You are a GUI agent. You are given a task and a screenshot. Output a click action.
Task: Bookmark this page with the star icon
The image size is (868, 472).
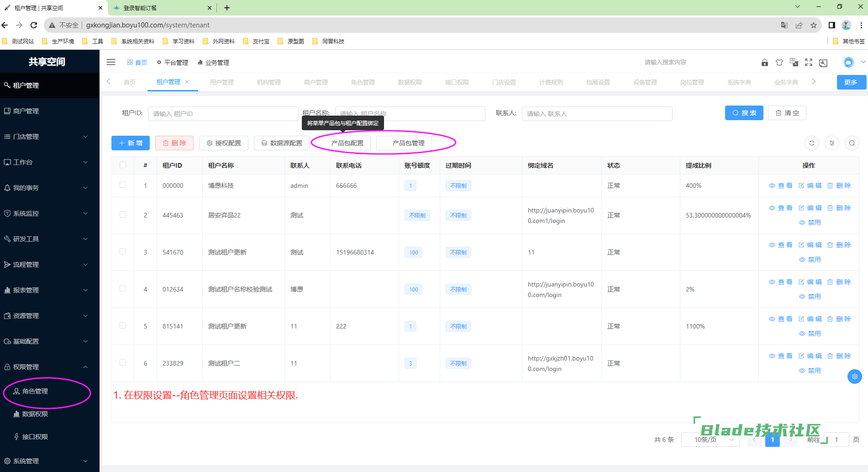tap(814, 25)
